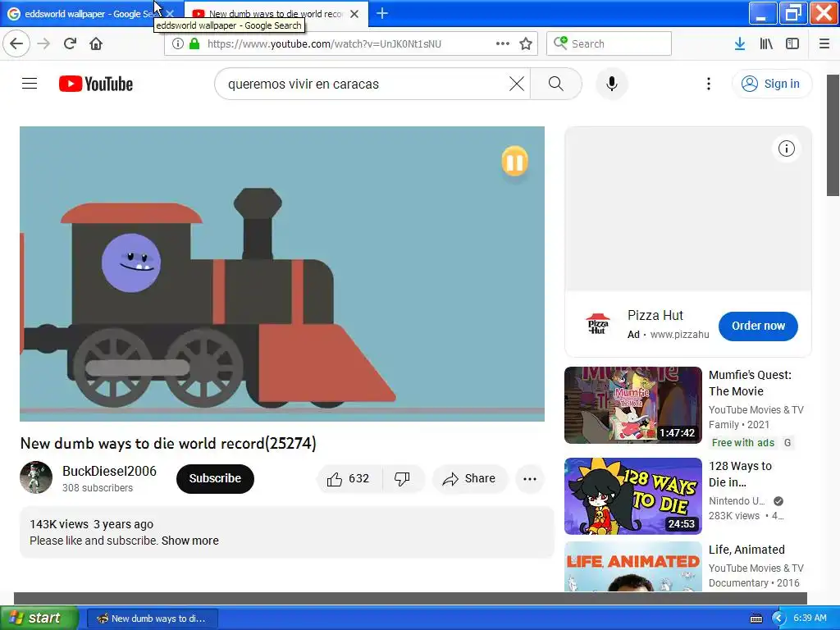
Task: Like the video with thumbs up
Action: point(349,478)
